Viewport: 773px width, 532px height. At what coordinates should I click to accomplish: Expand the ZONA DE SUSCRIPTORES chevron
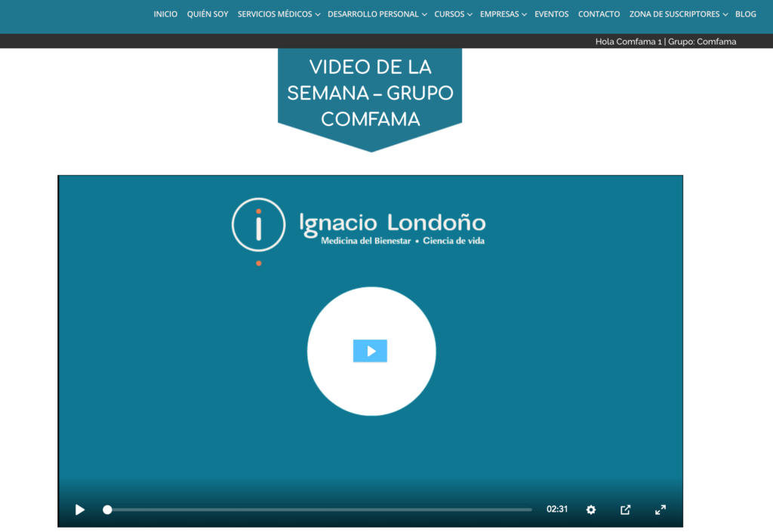[725, 15]
